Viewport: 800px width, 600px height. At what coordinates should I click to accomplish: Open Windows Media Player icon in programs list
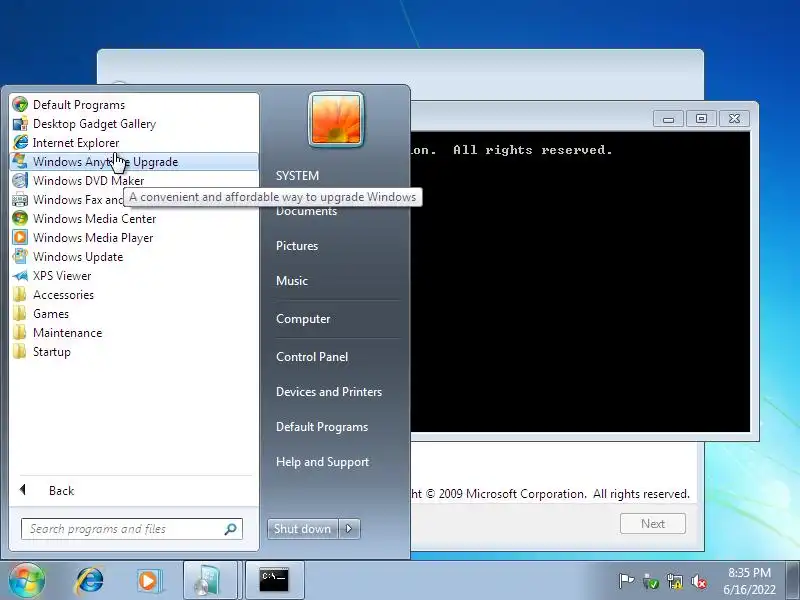pyautogui.click(x=20, y=237)
